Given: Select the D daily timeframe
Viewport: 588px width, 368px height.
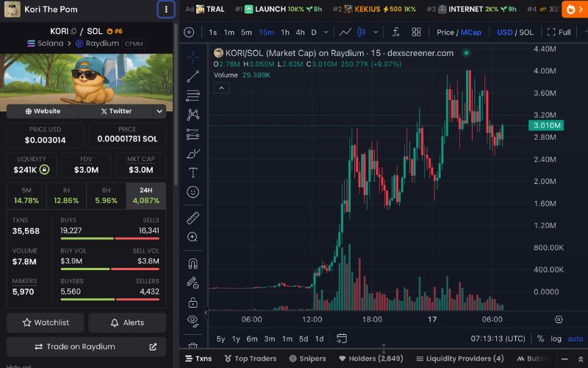Looking at the screenshot, I should point(314,32).
